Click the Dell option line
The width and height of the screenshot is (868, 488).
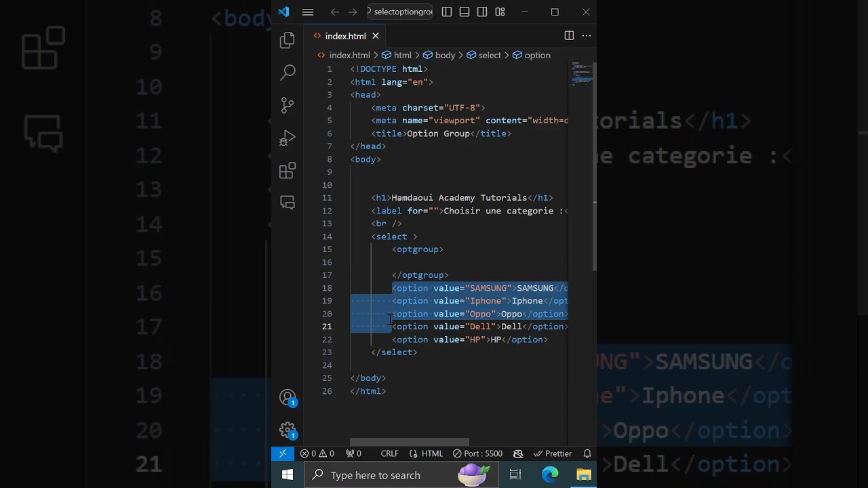click(480, 327)
